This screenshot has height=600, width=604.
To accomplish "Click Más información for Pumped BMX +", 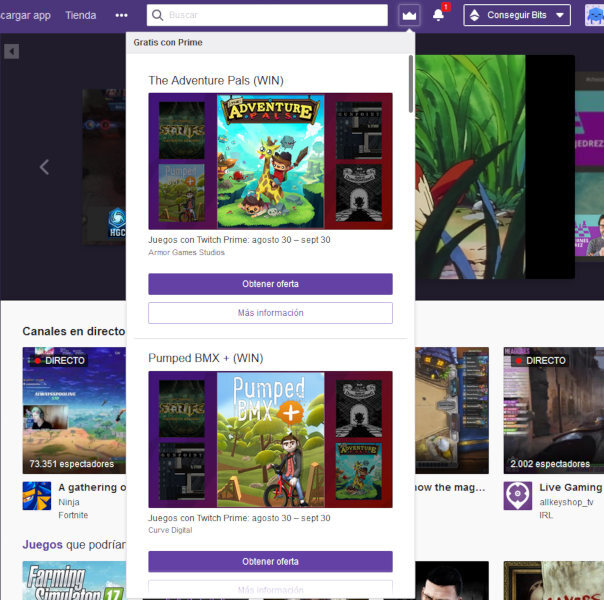I will (x=270, y=589).
